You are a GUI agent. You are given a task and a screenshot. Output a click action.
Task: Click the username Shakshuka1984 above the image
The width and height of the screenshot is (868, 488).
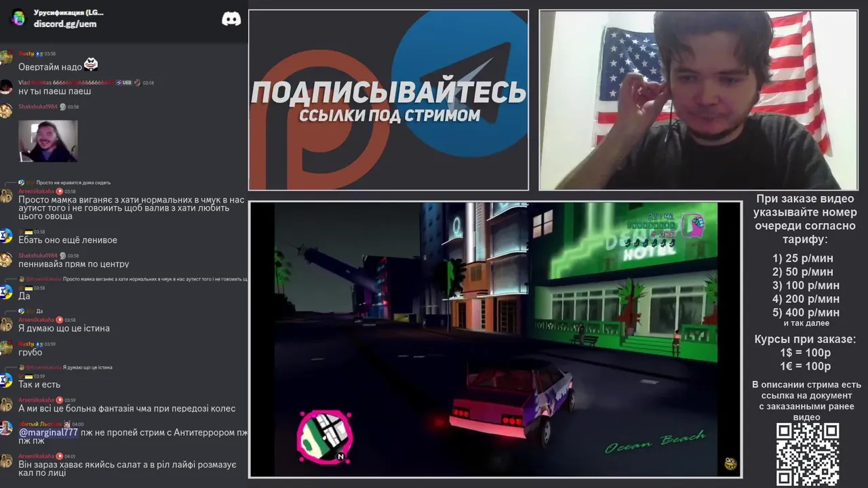click(x=38, y=107)
